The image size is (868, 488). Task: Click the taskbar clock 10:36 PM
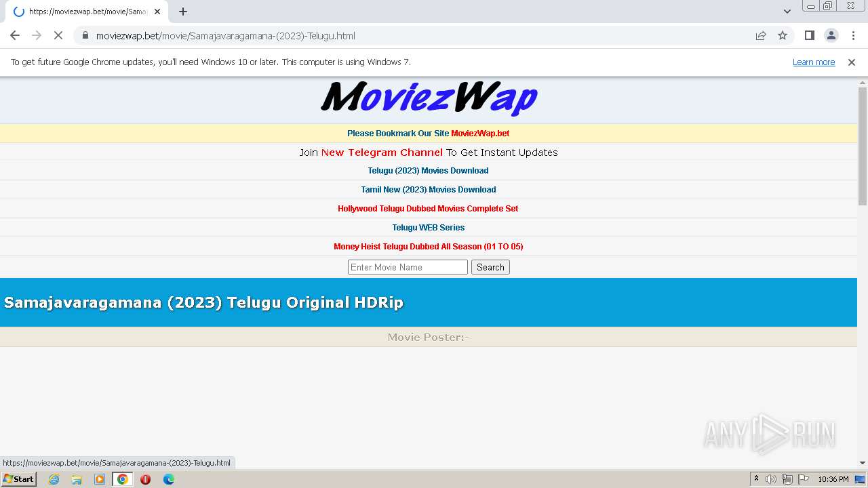click(x=833, y=479)
